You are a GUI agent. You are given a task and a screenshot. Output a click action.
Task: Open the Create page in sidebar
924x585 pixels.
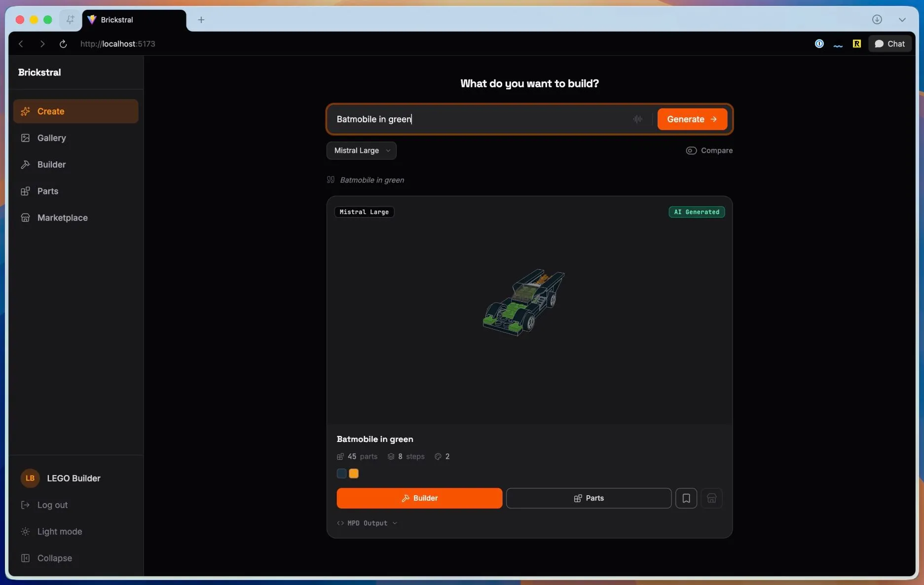[75, 111]
